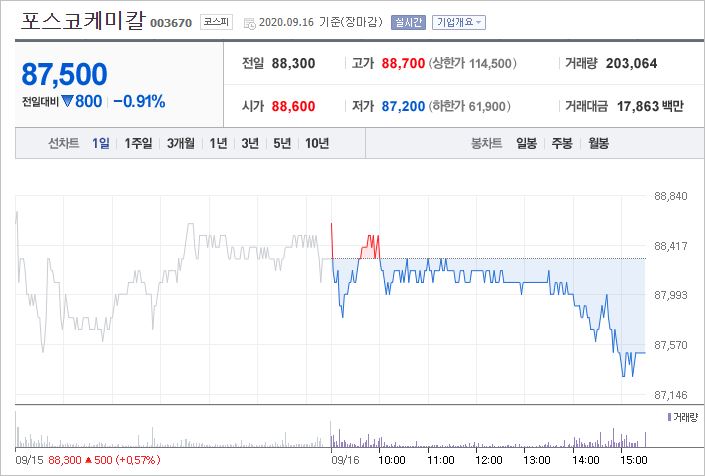Click the current price 87,500
Viewport: 705px width, 476px height.
64,74
